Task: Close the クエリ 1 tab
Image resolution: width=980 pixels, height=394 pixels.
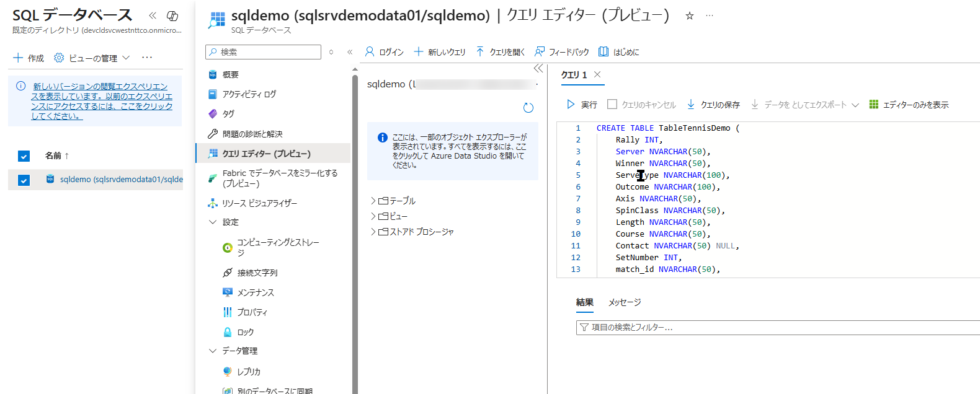Action: 597,74
